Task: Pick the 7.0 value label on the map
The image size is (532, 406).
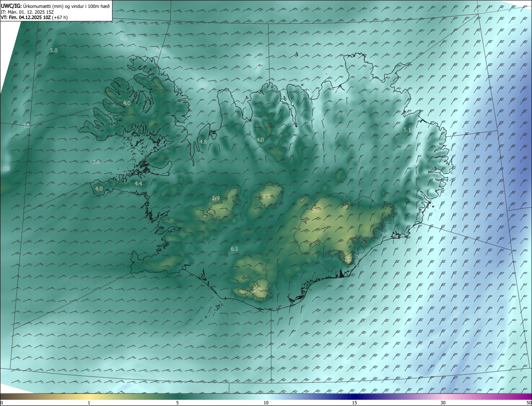Action: click(96, 162)
